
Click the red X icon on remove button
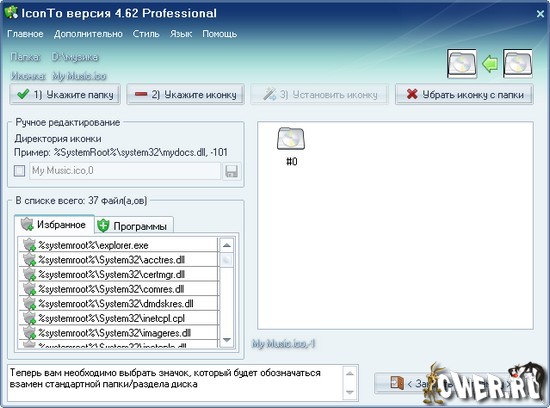click(x=412, y=94)
